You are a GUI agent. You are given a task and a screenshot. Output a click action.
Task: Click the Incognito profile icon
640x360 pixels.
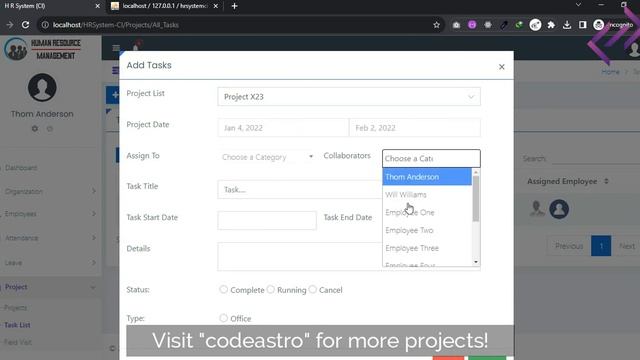[x=613, y=25]
